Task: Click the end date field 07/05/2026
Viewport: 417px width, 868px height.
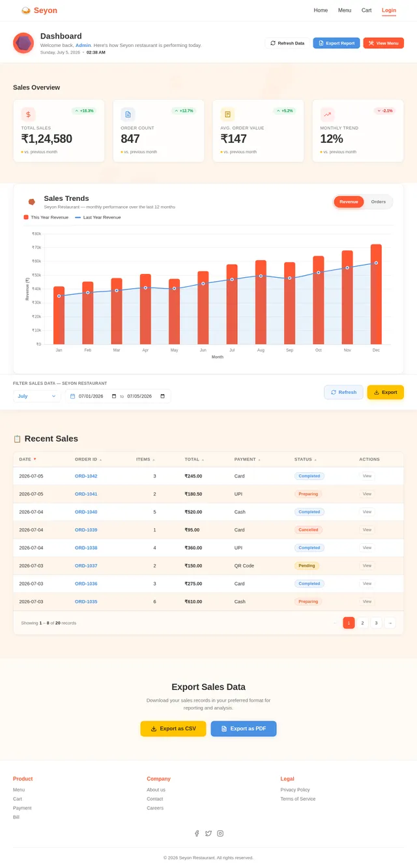Action: (146, 396)
